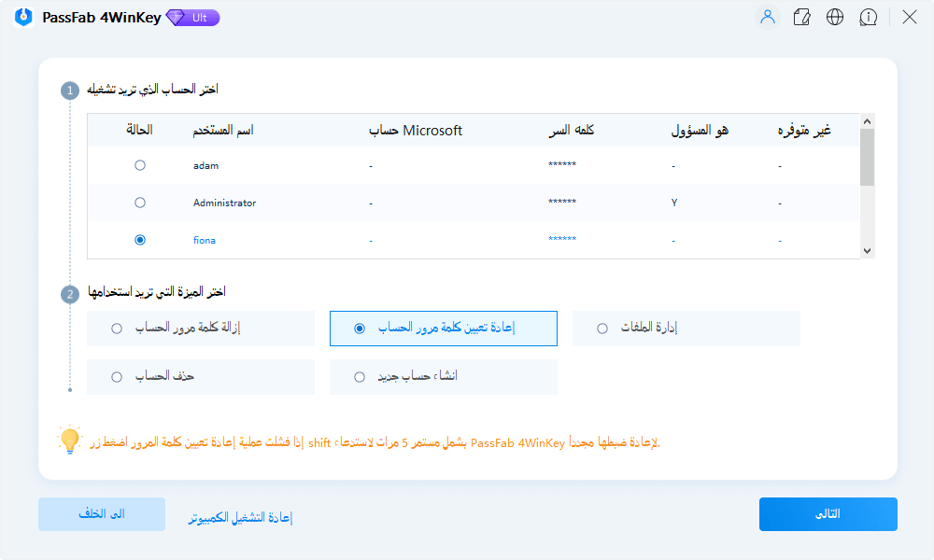The width and height of the screenshot is (934, 560).
Task: Select the انشاء حساب جديد option
Action: (358, 376)
